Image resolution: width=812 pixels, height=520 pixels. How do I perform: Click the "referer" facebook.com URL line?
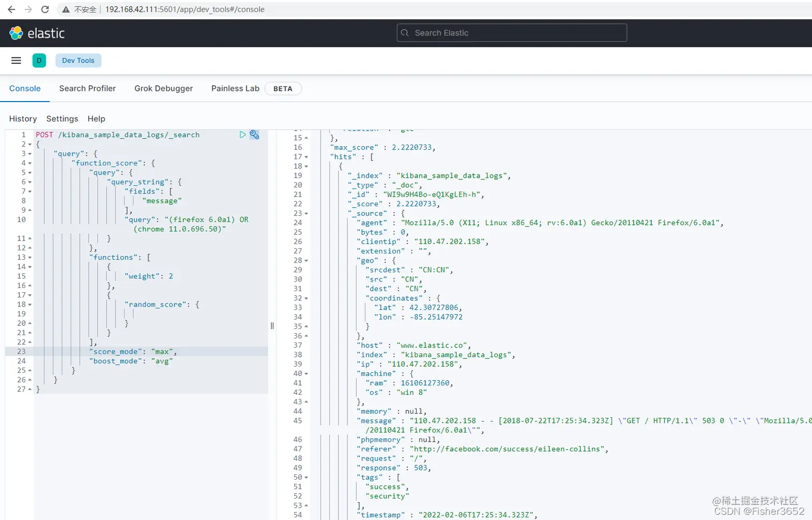[482, 449]
